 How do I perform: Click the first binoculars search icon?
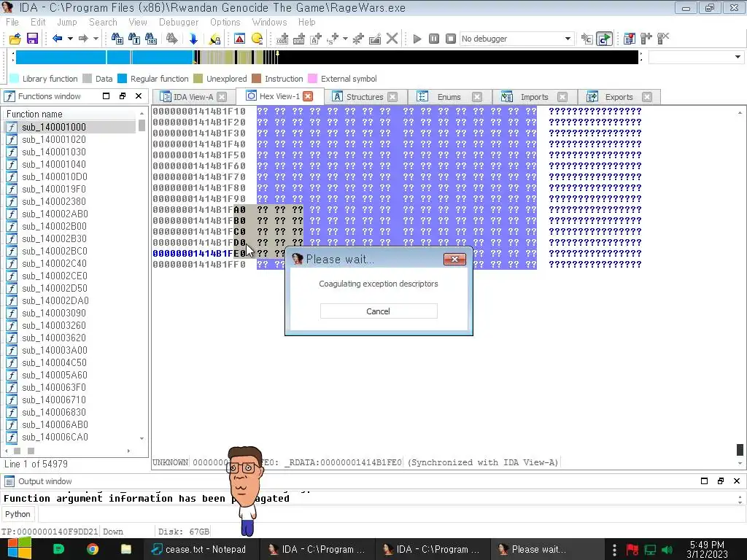click(117, 39)
